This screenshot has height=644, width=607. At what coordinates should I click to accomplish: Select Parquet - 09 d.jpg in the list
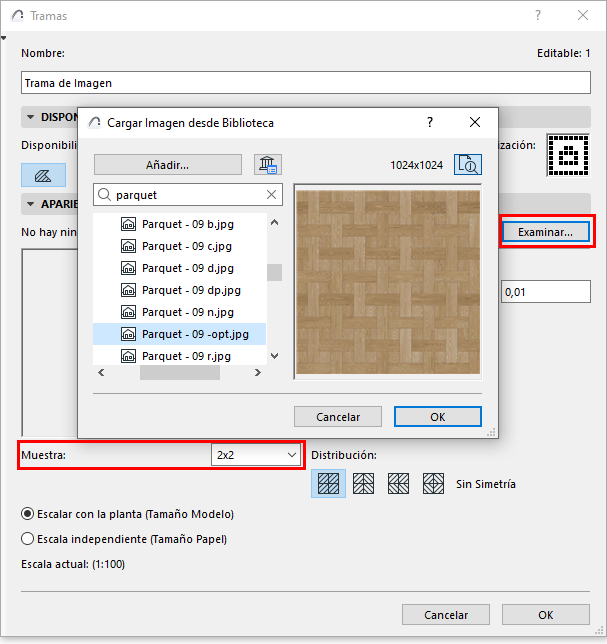(179, 268)
